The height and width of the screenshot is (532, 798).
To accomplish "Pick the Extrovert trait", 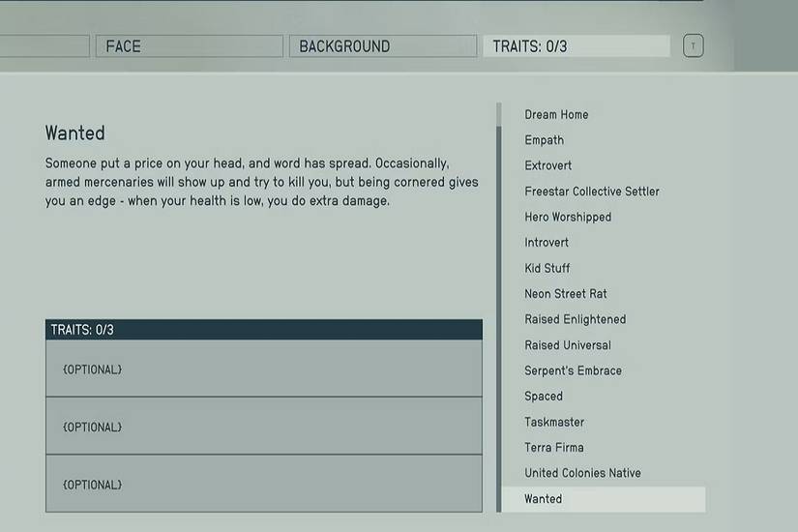I will [x=548, y=165].
